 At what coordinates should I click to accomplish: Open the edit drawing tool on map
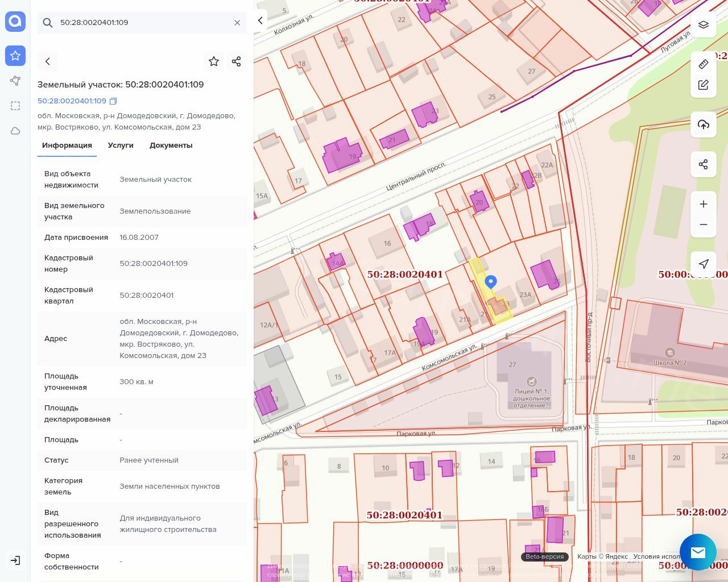[704, 85]
